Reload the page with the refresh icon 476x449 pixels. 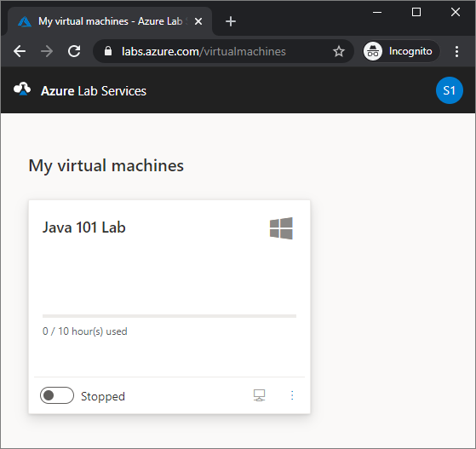74,51
